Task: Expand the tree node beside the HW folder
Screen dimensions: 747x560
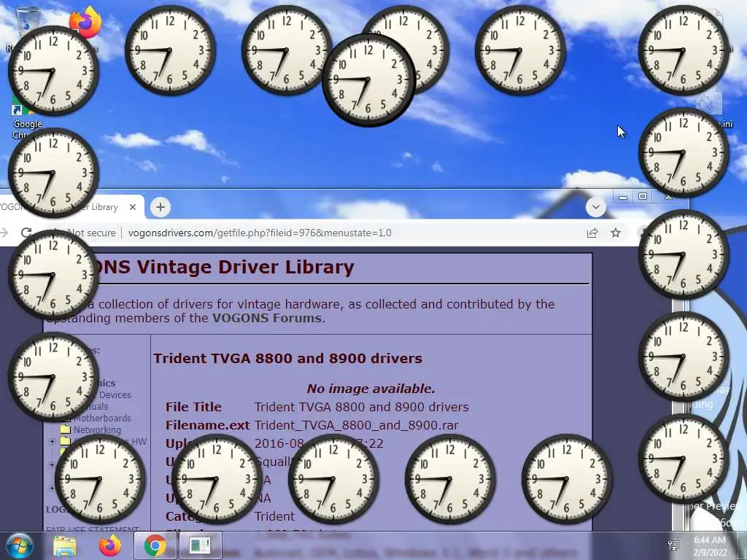Action: 52,441
